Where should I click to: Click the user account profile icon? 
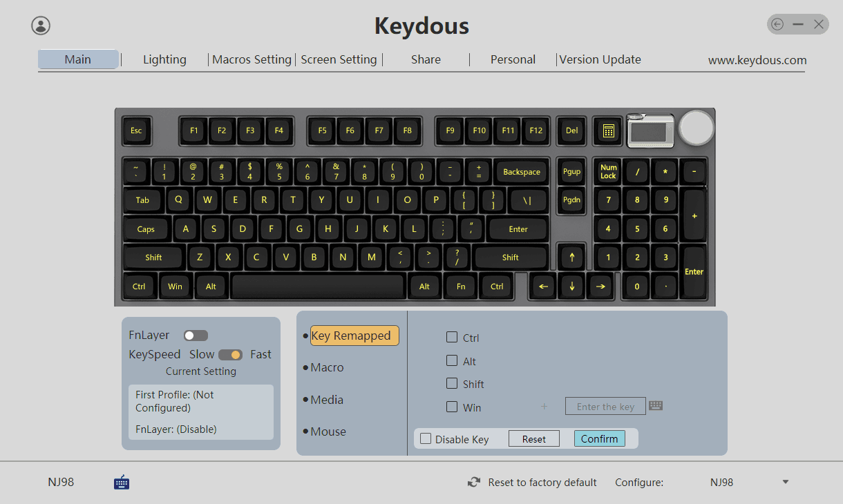(x=41, y=26)
